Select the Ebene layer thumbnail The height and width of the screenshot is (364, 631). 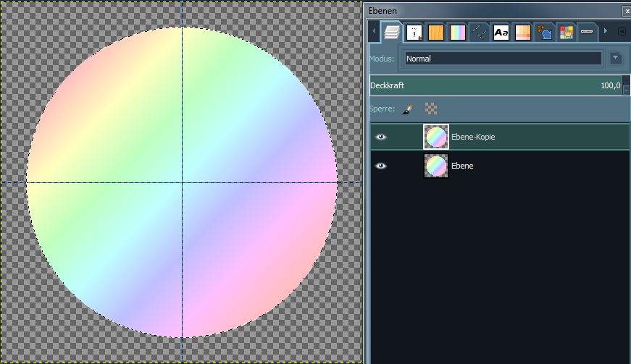click(436, 166)
